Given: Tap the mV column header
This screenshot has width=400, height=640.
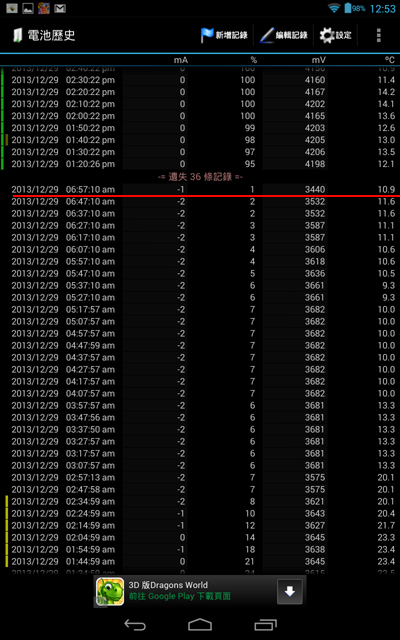Looking at the screenshot, I should (319, 60).
